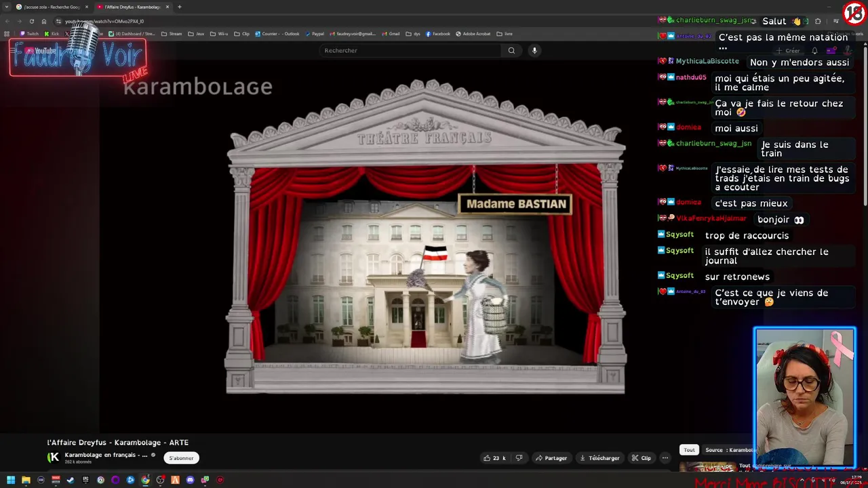Select the Source : Karambolage filter chip
The width and height of the screenshot is (868, 488).
(x=729, y=450)
